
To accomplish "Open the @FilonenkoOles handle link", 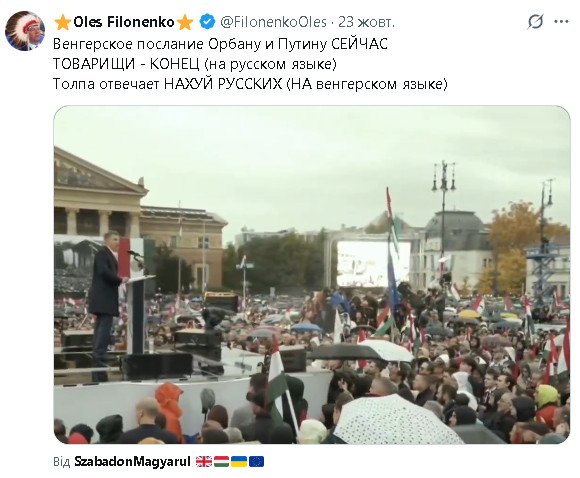I will pyautogui.click(x=273, y=22).
